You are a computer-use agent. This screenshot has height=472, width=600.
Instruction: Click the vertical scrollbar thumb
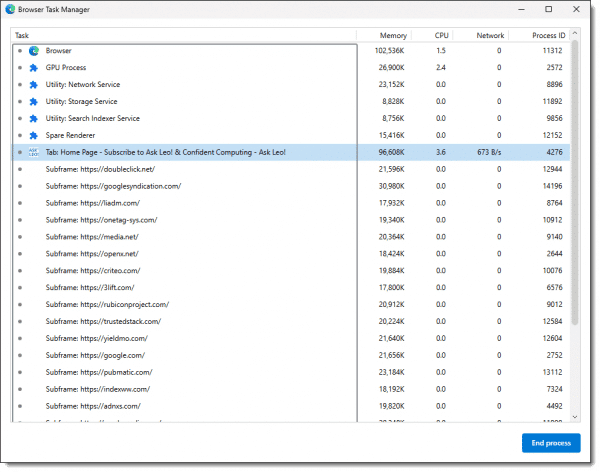tap(574, 183)
